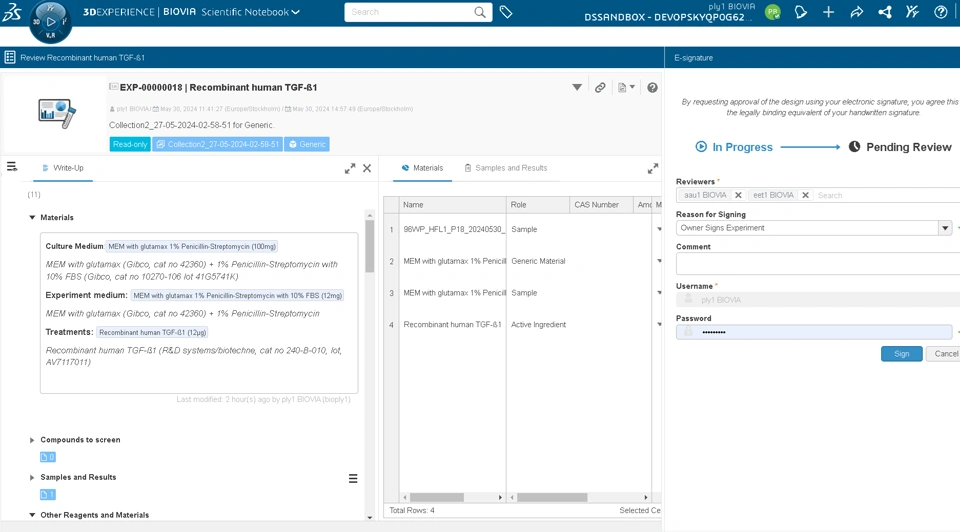
Task: Click the Comment text field
Action: (x=818, y=264)
